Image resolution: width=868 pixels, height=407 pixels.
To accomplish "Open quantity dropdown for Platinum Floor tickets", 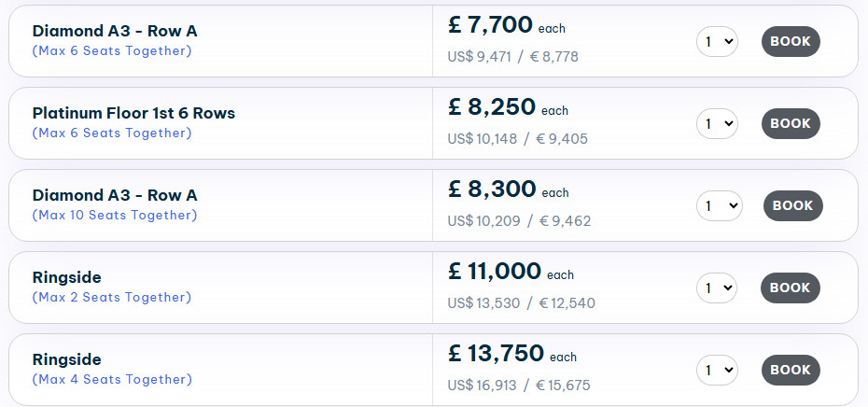I will (x=717, y=124).
